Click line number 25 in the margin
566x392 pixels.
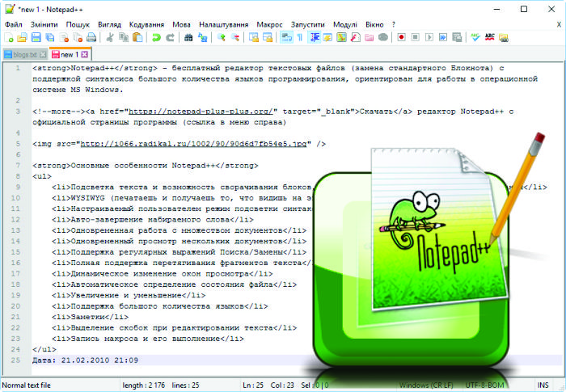click(x=15, y=360)
